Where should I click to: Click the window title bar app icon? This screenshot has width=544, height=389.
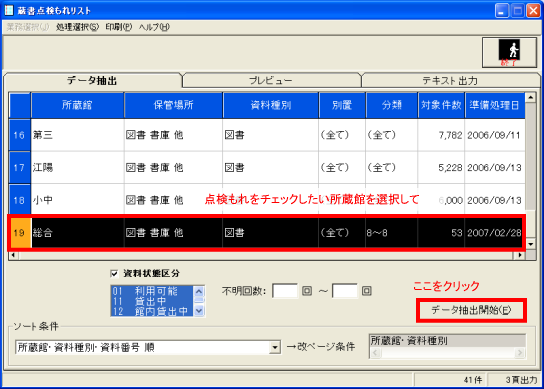click(8, 10)
